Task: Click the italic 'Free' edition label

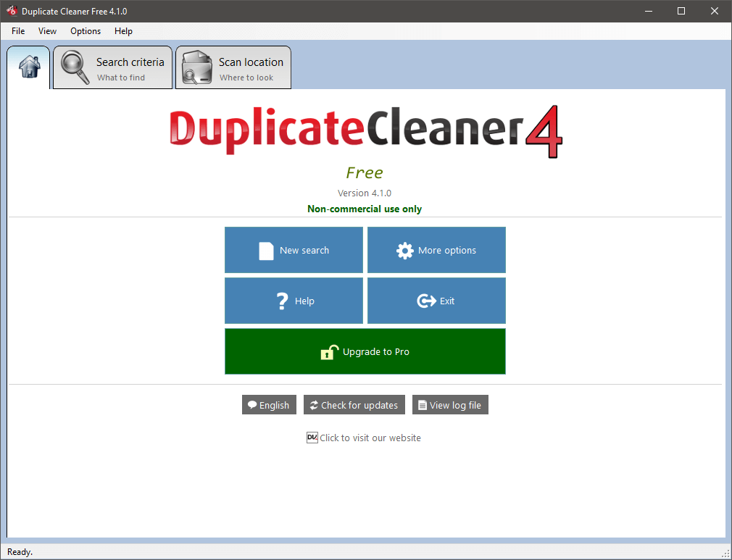Action: pyautogui.click(x=365, y=172)
